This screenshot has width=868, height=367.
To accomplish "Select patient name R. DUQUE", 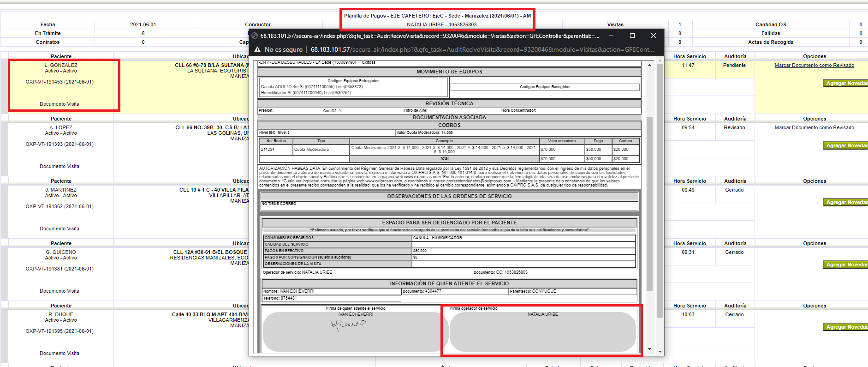I will click(x=61, y=314).
